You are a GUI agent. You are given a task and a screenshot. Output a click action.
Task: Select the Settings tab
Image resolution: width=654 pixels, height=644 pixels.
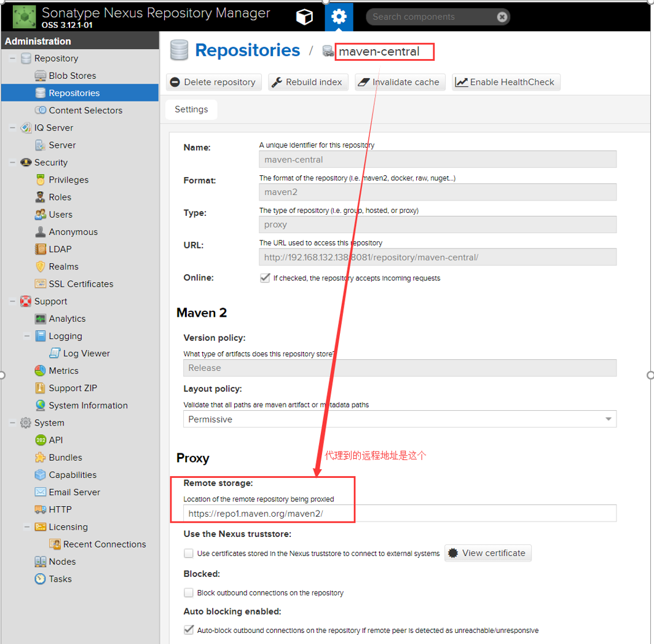(191, 109)
